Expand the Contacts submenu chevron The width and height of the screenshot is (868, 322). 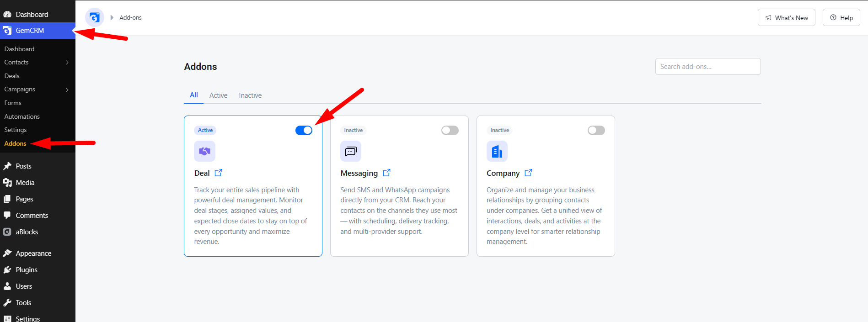point(67,62)
